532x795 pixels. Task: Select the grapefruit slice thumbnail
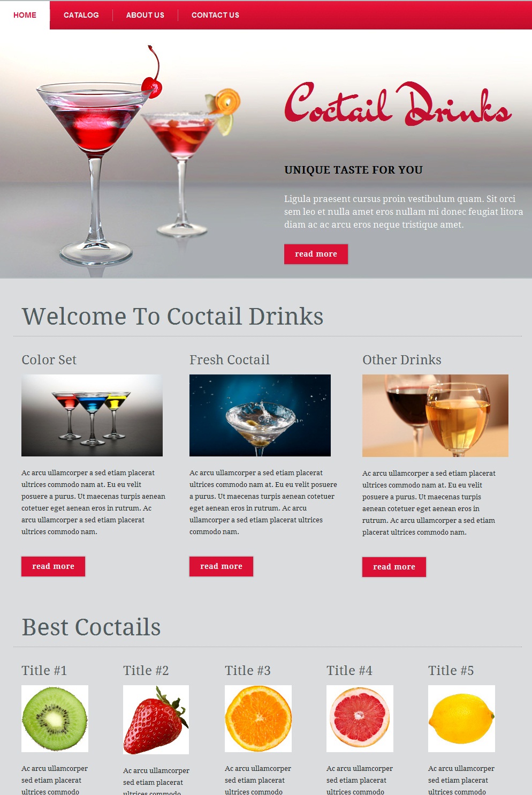coord(360,718)
